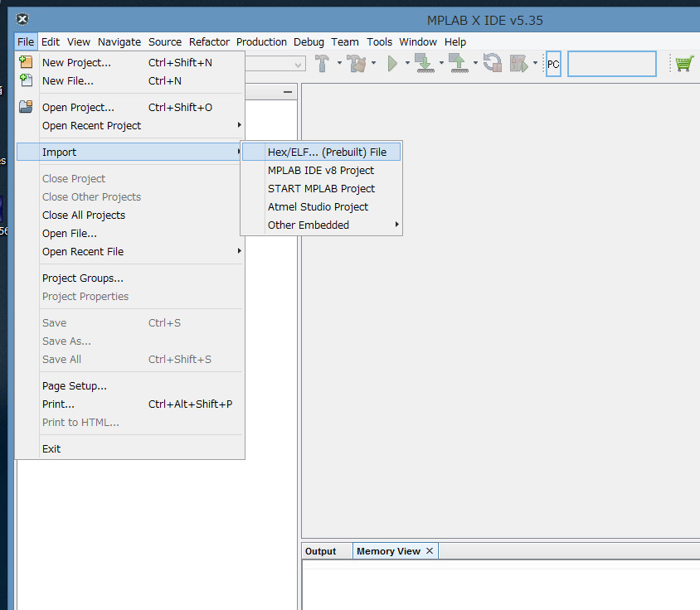Open the Navigate menu
The width and height of the screenshot is (700, 610).
[119, 42]
